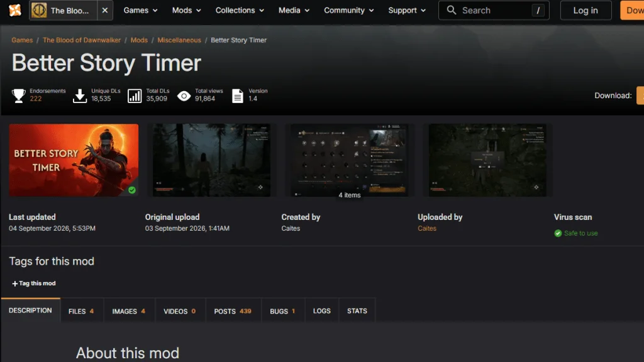Click the Log in button

click(586, 10)
